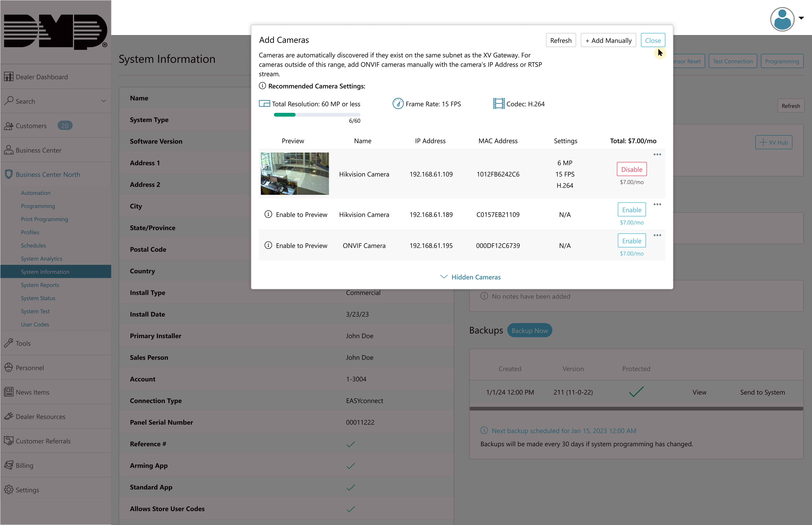Open the Dealer Dashboard icon

point(9,77)
